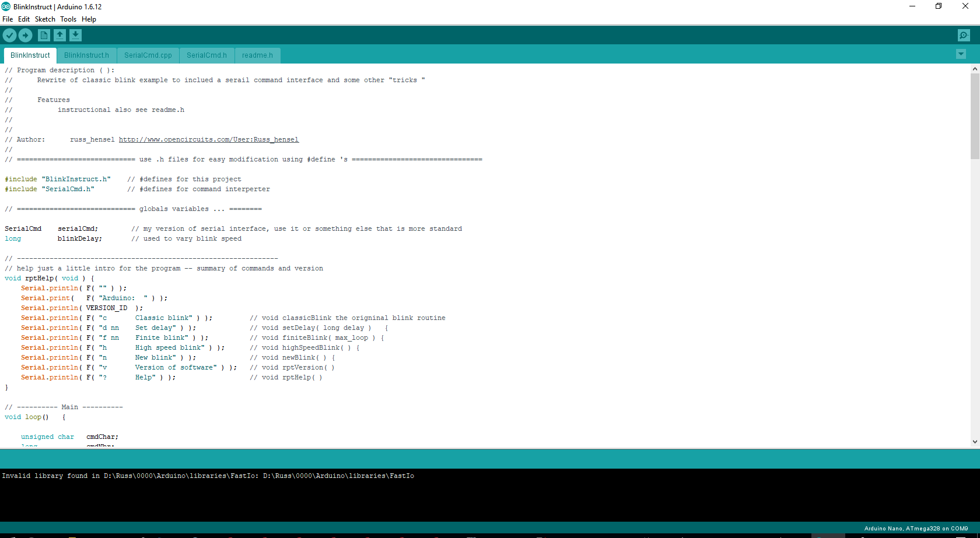The width and height of the screenshot is (980, 538).
Task: Click the 'serialCmd;' variable declaration
Action: 78,229
